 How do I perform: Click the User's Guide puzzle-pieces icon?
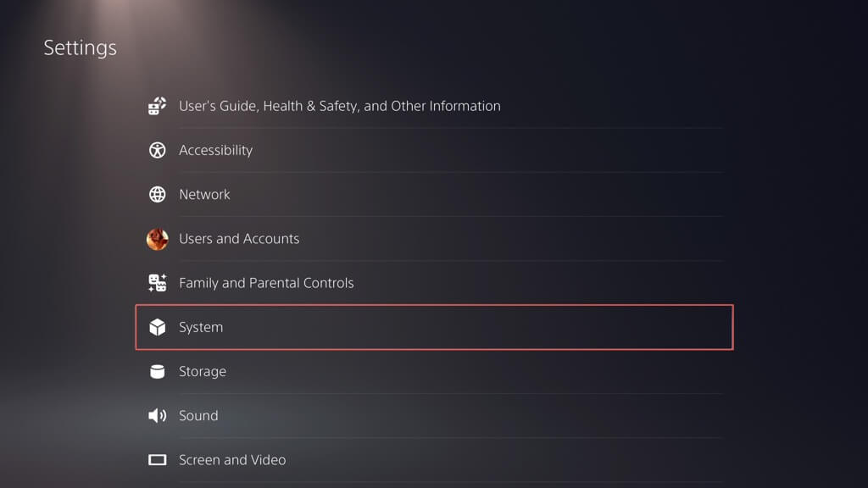point(158,106)
